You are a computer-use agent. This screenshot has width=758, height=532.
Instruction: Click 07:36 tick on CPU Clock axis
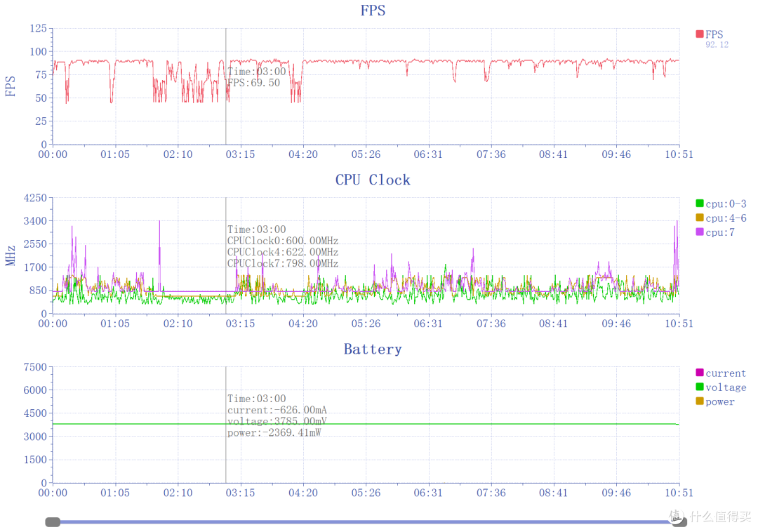click(x=491, y=324)
